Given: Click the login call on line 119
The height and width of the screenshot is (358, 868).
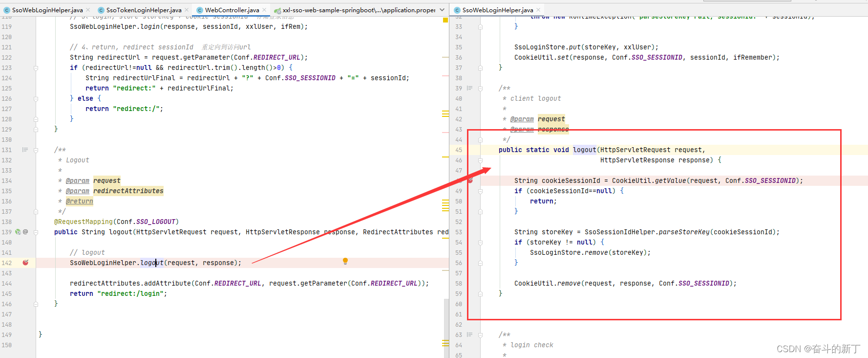Looking at the screenshot, I should (x=150, y=26).
